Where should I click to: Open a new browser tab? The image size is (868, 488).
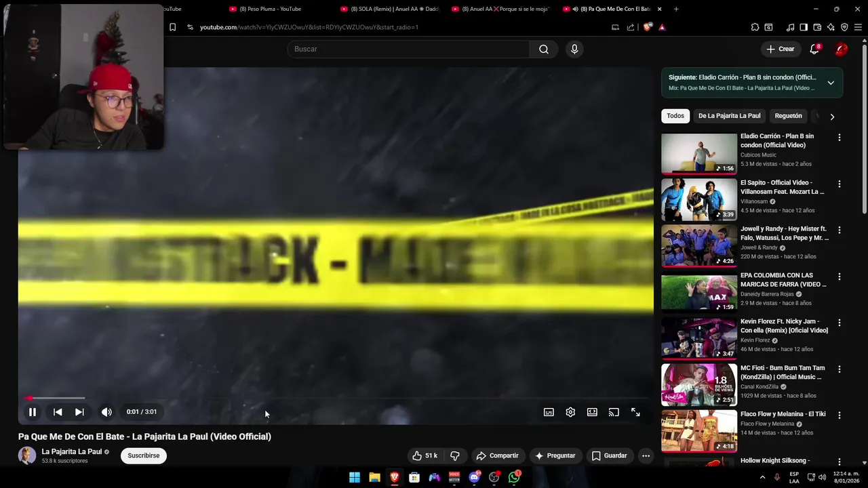coord(676,9)
